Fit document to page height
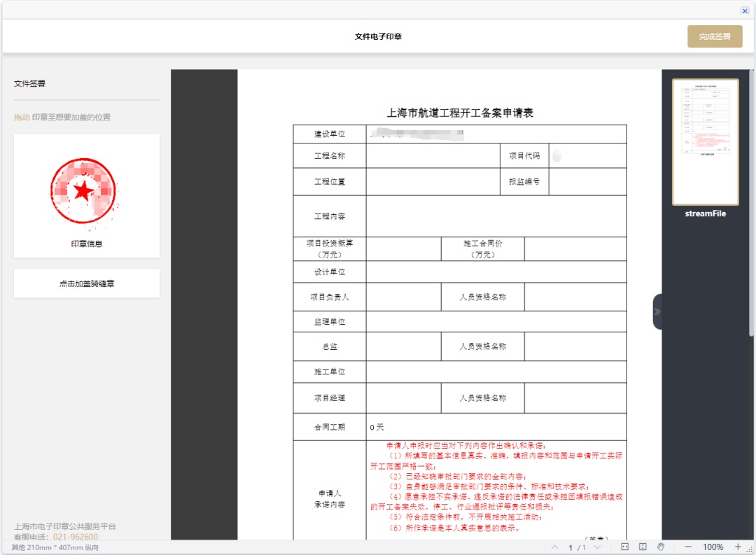 point(643,547)
